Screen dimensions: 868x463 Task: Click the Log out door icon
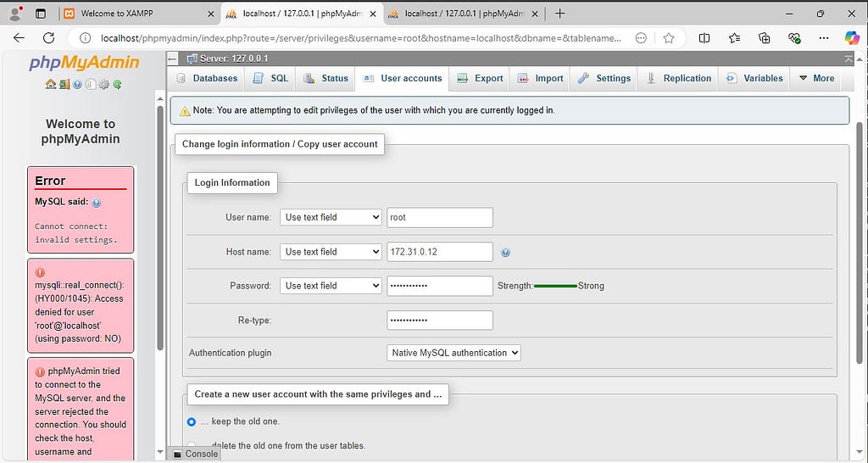pos(64,84)
